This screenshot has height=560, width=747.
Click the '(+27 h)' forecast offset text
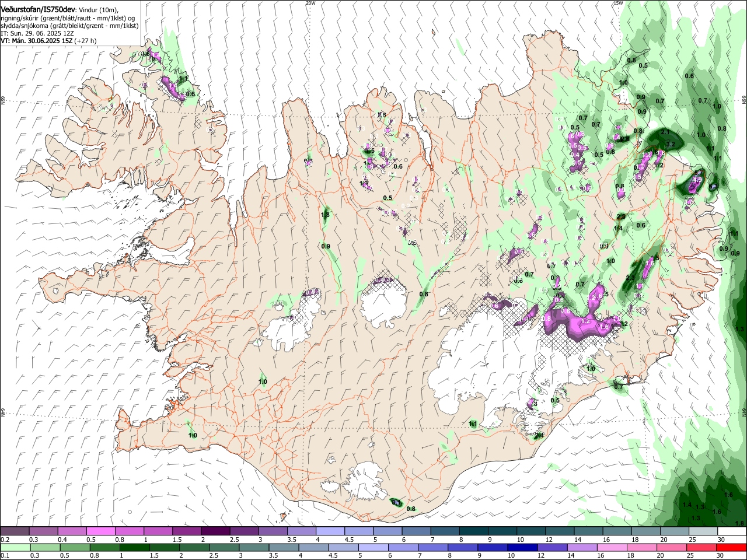click(86, 41)
